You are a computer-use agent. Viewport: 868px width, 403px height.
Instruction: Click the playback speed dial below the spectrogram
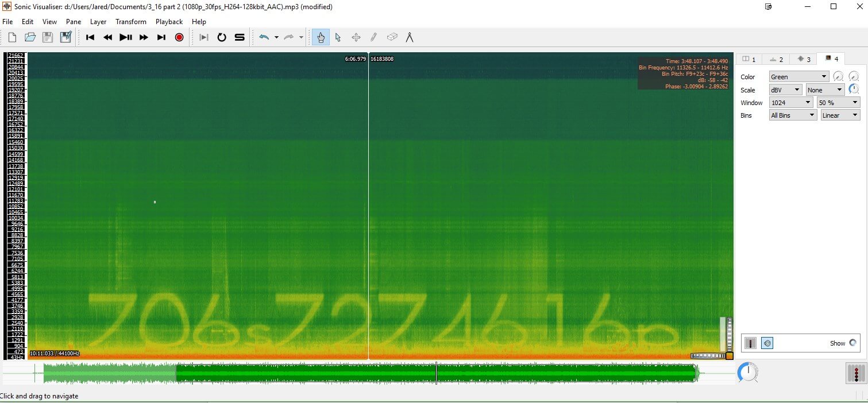(x=747, y=373)
